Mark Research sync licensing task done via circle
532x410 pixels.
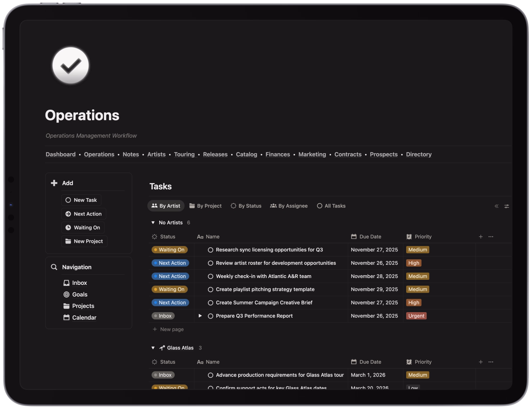211,250
